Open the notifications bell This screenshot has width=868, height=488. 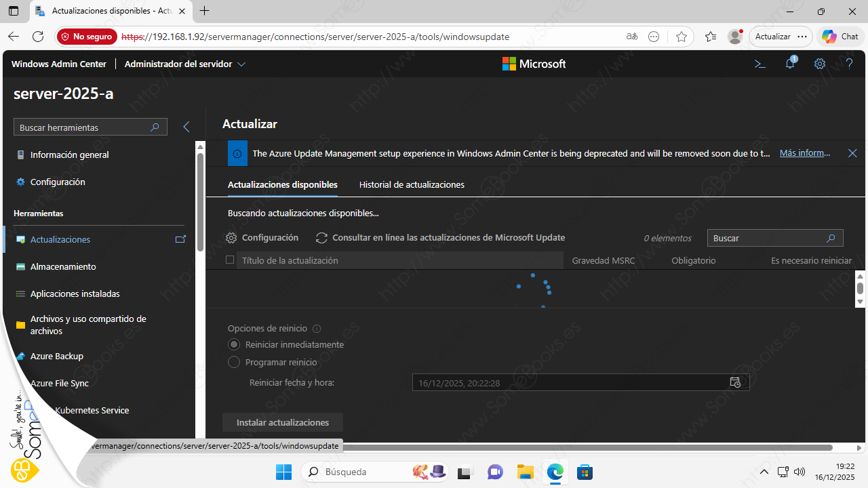click(790, 64)
